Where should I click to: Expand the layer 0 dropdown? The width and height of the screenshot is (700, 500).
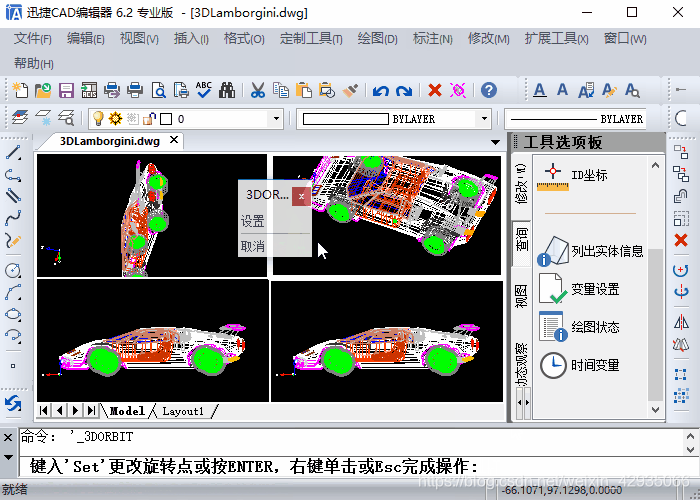coord(276,119)
